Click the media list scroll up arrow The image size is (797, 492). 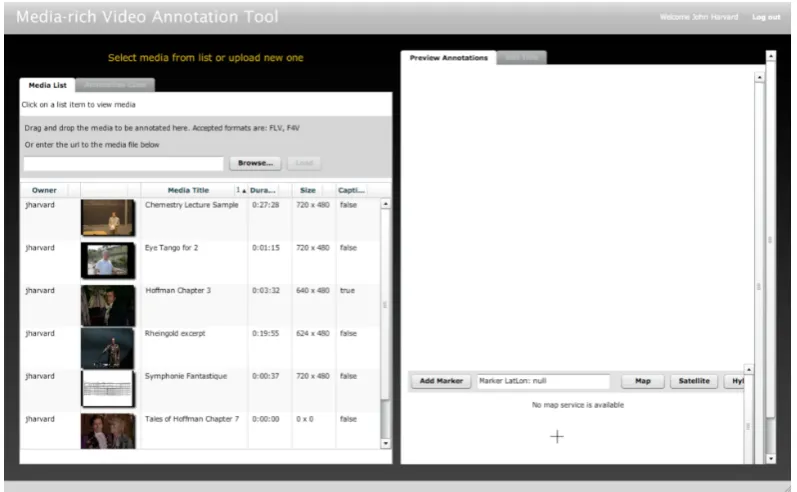tap(385, 204)
